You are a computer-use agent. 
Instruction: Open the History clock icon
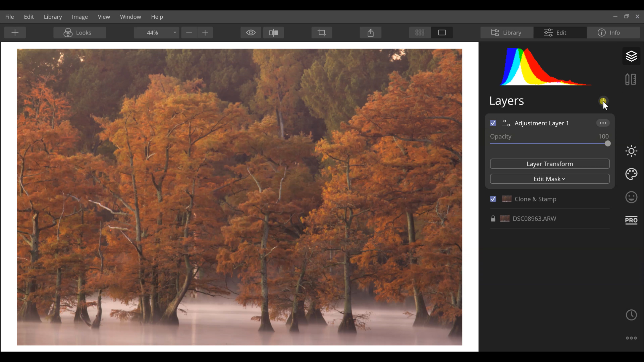(631, 315)
